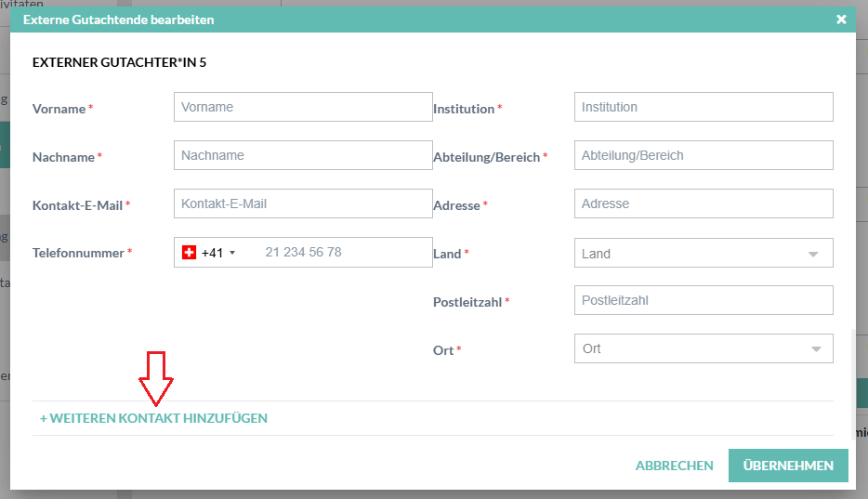Click the Externer Gutachter*in 5 heading
The width and height of the screenshot is (868, 499).
pyautogui.click(x=119, y=63)
